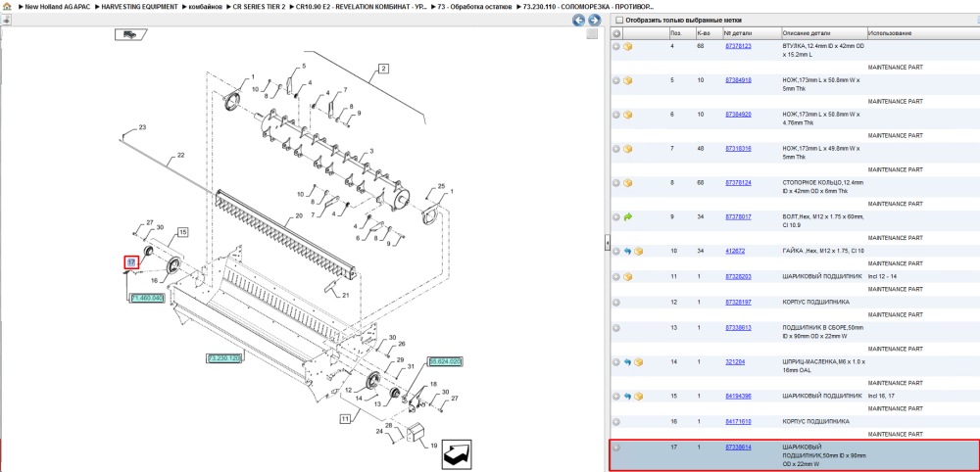Expand row 9 БОЛТ using plus icon
The image size is (980, 472).
pyautogui.click(x=616, y=217)
